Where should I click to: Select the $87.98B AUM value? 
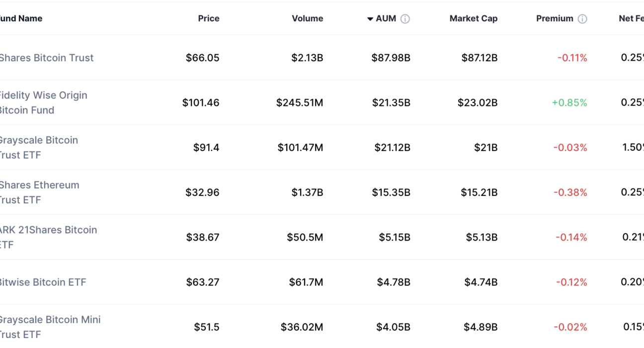tap(391, 58)
